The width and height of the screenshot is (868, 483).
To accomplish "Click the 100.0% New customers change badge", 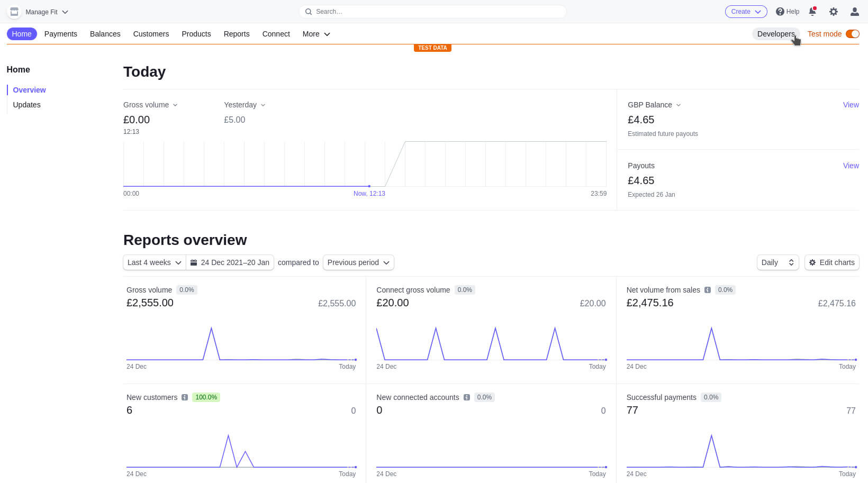I will coord(206,397).
